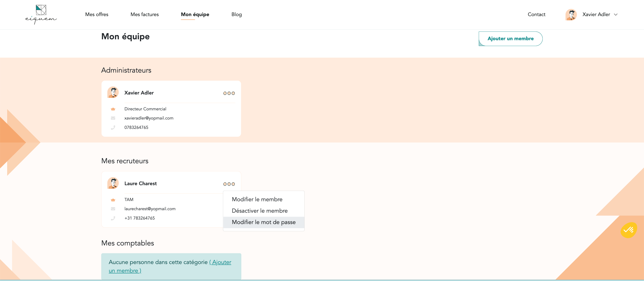This screenshot has width=644, height=281.
Task: Click Mes comptables section heading
Action: (127, 243)
